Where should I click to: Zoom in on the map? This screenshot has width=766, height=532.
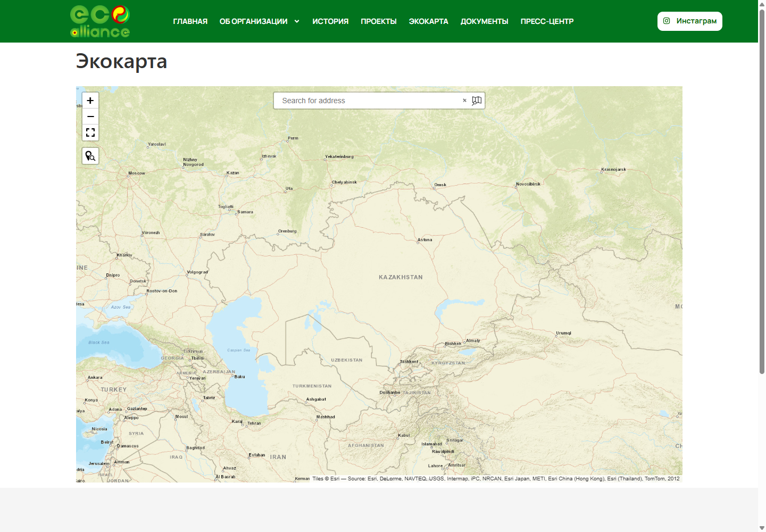[x=90, y=101]
